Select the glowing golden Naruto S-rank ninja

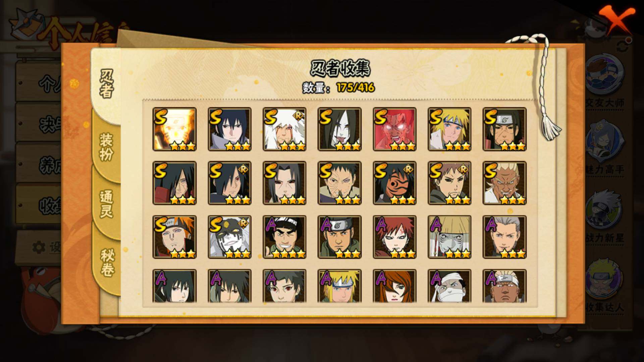pyautogui.click(x=174, y=129)
